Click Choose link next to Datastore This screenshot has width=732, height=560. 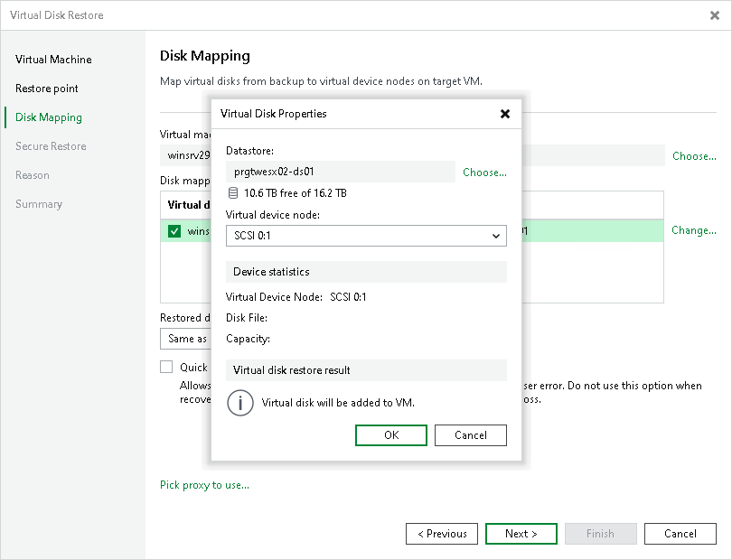(484, 173)
